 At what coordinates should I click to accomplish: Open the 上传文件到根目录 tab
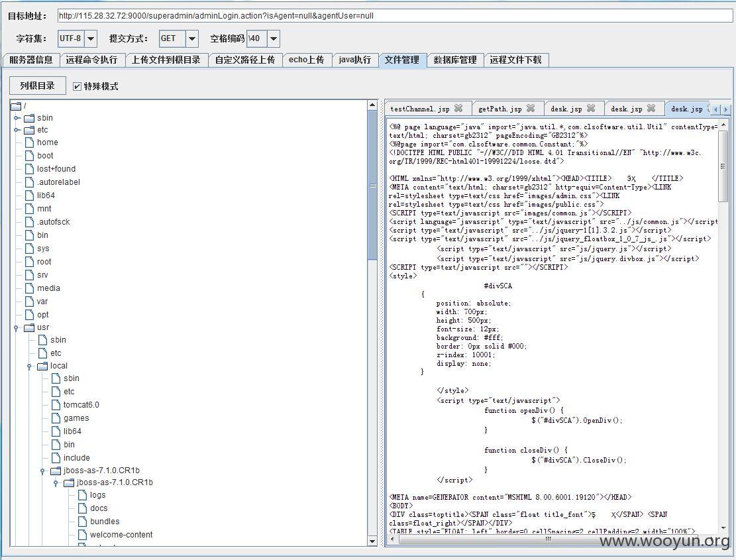(x=166, y=60)
